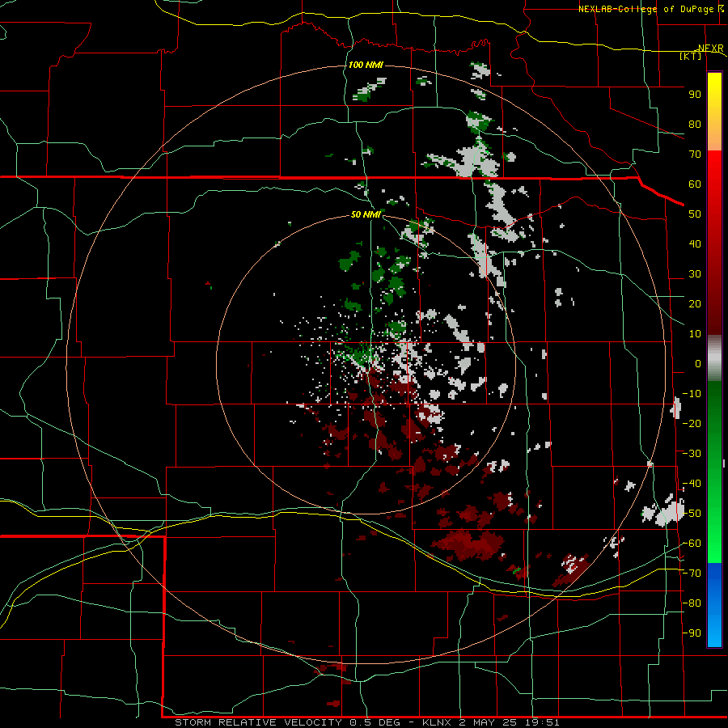The image size is (728, 728).
Task: Click the 30 value on the velocity scale
Action: coord(695,274)
